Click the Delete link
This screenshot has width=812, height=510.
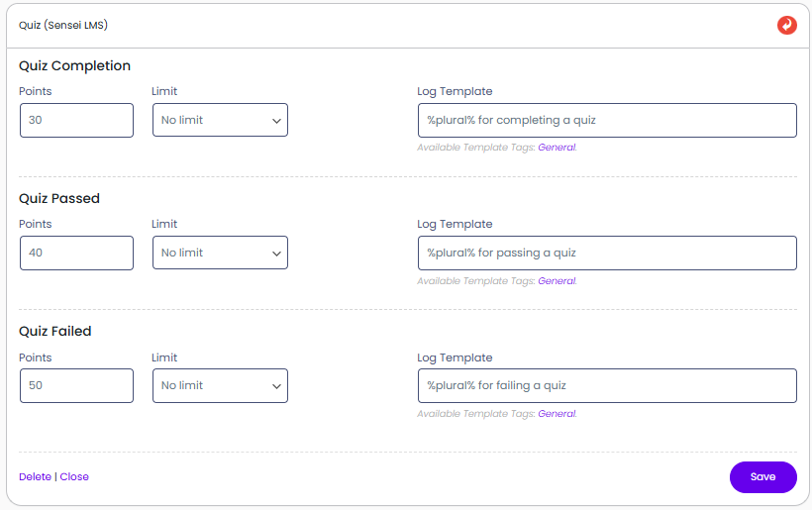[x=35, y=476]
